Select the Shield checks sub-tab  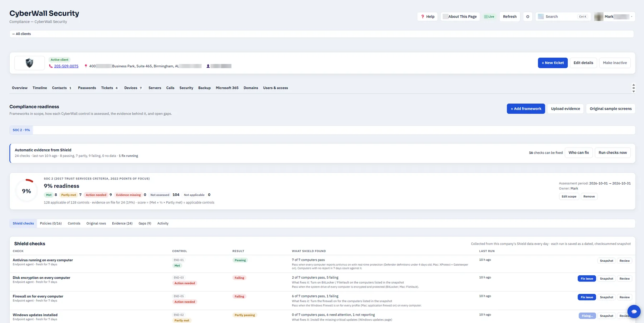click(23, 224)
